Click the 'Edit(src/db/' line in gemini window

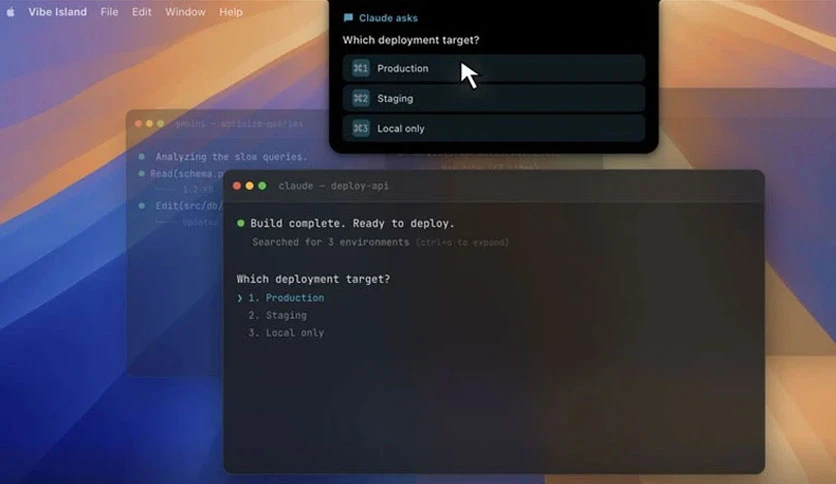tap(189, 206)
